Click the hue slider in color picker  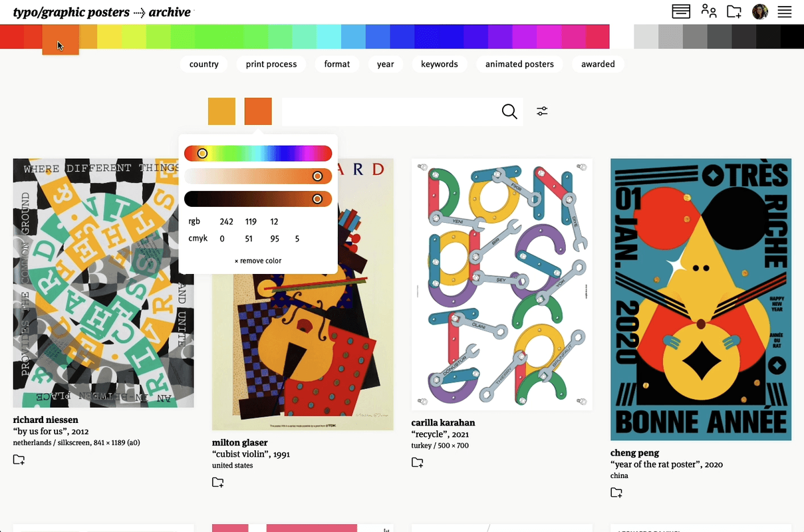(258, 154)
